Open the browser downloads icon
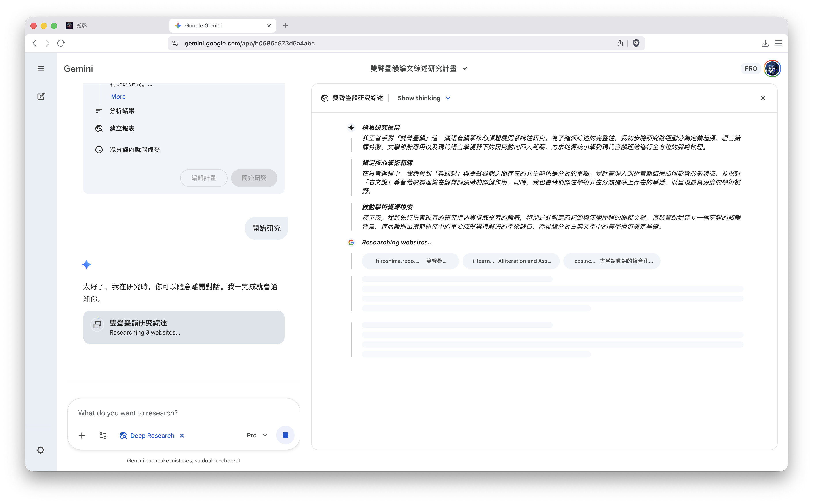Viewport: 813px width, 504px height. (765, 43)
